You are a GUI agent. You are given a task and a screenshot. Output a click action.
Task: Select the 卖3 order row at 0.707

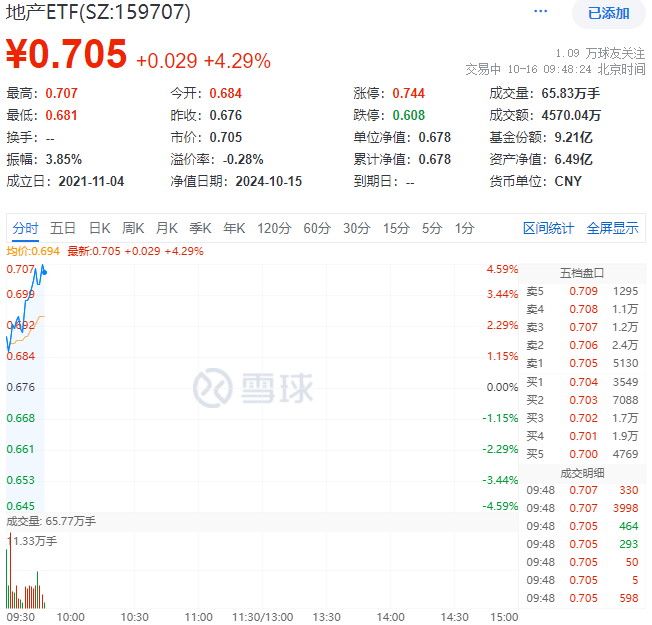click(582, 327)
